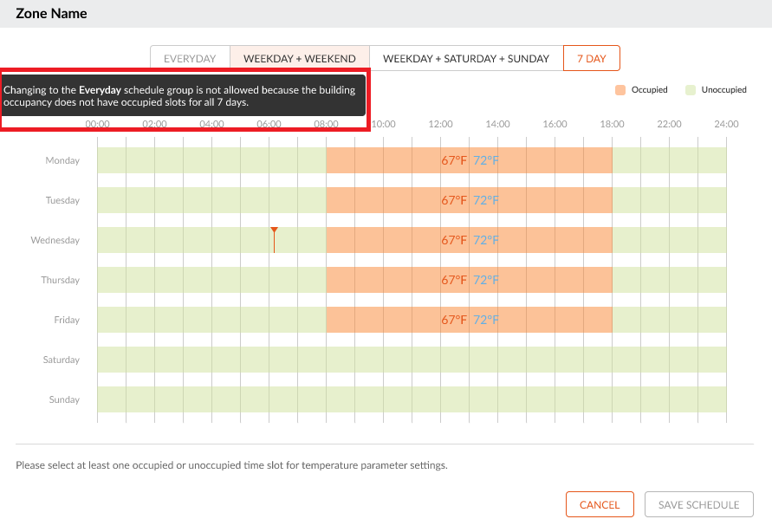Choose WEEKDAY + SATURDAY + SUNDAY tab
The width and height of the screenshot is (772, 532).
coord(466,58)
